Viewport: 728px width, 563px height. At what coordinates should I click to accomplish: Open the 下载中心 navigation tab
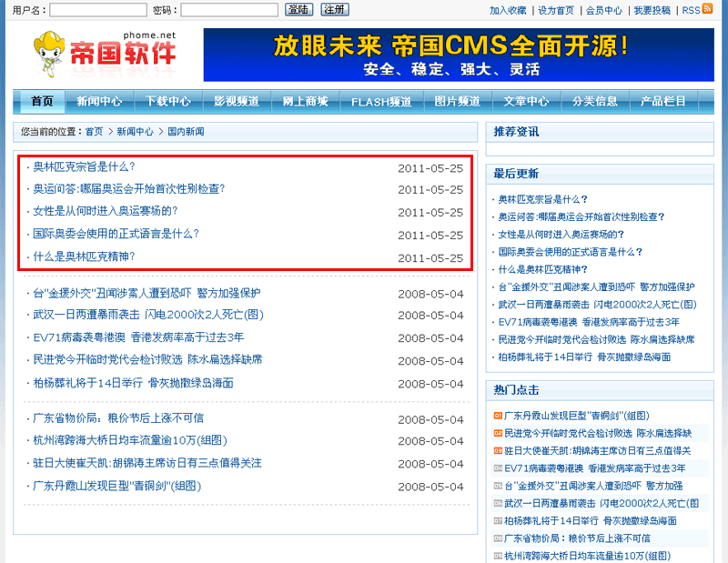coord(167,101)
